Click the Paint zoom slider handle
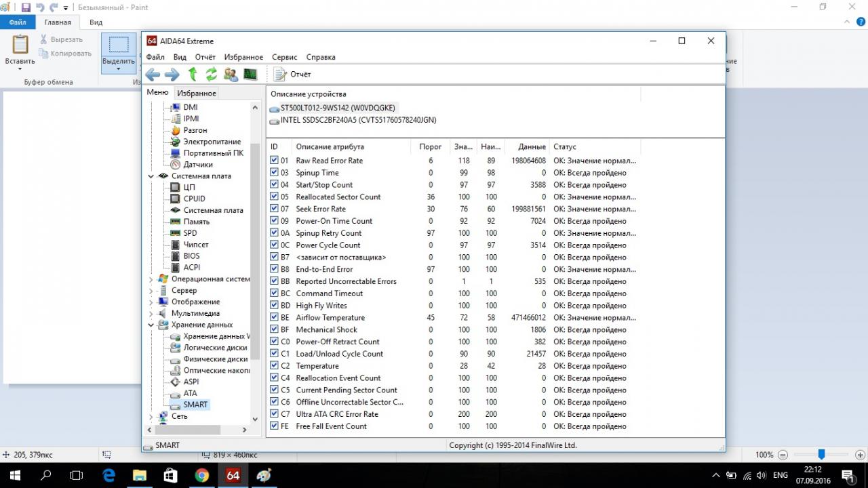This screenshot has width=868, height=488. click(821, 455)
